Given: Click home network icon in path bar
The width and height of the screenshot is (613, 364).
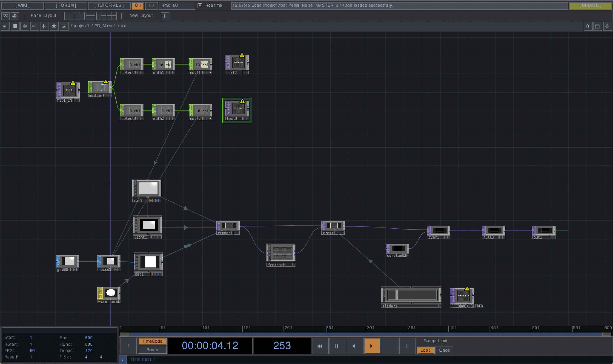Looking at the screenshot, I should 64,26.
